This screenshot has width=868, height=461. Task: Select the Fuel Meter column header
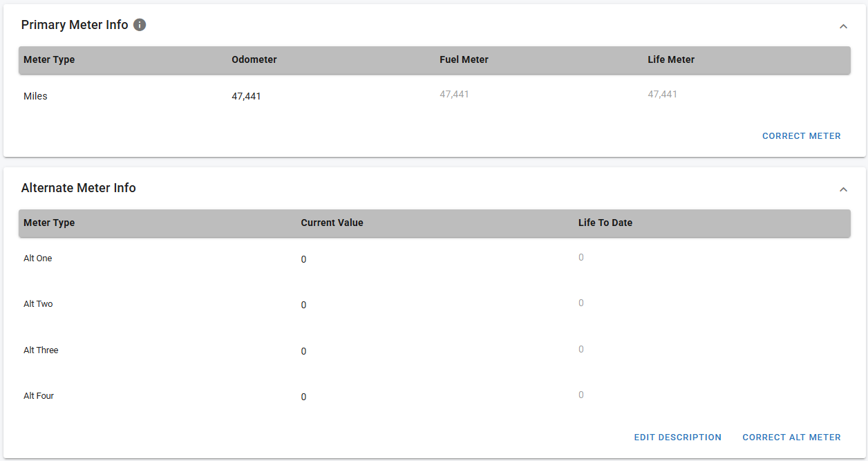point(464,59)
